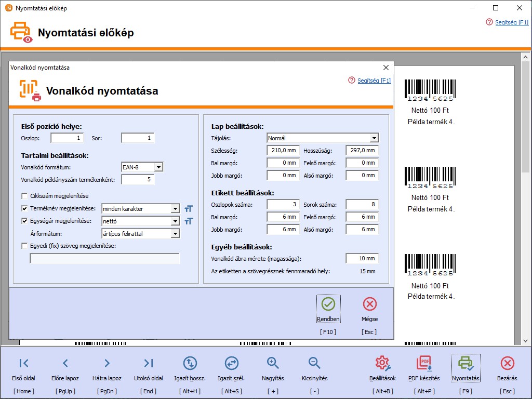The image size is (532, 399).
Task: Click the Mégse cancel icon
Action: pos(369,304)
